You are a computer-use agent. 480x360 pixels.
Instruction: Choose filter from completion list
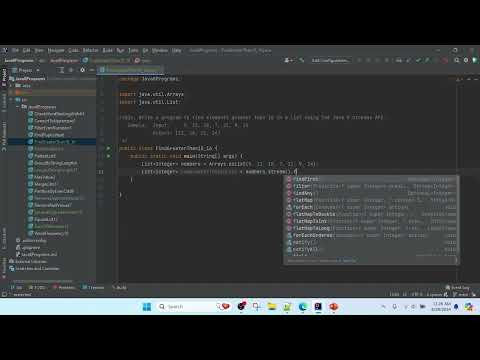pyautogui.click(x=371, y=186)
